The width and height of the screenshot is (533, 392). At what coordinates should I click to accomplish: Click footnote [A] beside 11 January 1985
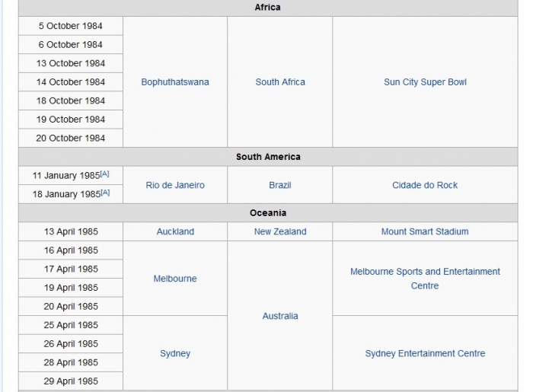point(105,174)
